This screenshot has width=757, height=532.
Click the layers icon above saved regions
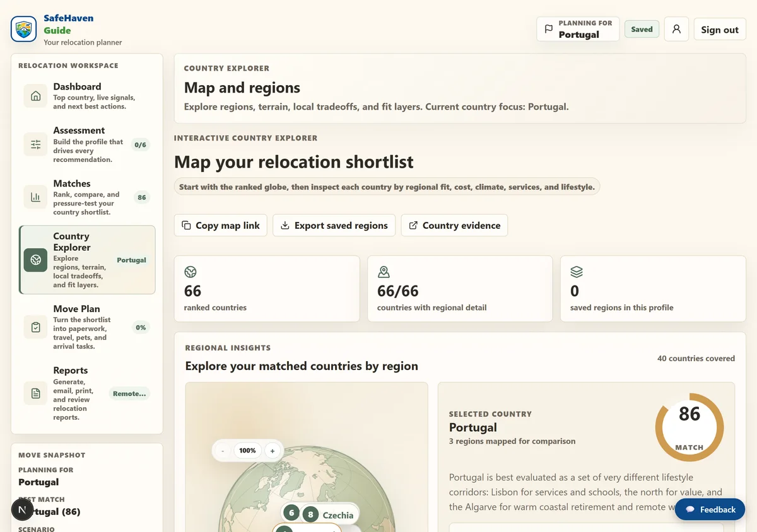[x=577, y=272]
